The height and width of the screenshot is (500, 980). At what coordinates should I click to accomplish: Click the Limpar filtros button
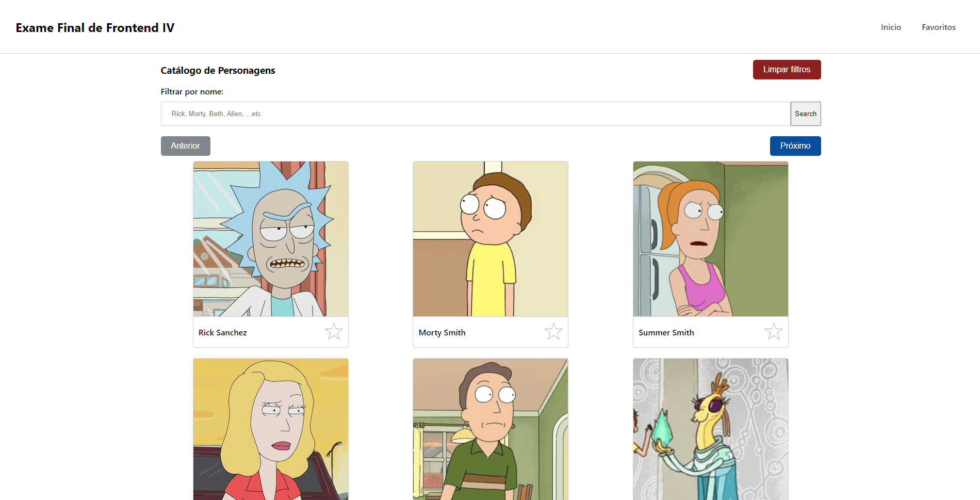click(787, 70)
